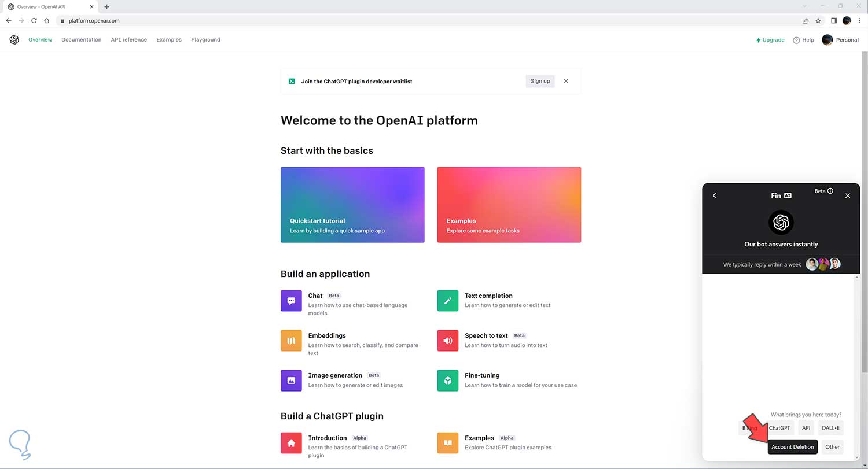The width and height of the screenshot is (868, 469).
Task: Choose the Other topic in chat widget
Action: (x=832, y=447)
